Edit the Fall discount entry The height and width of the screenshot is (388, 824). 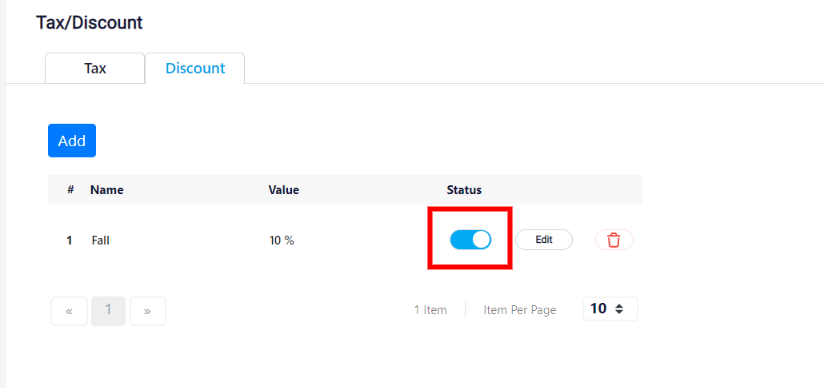(544, 240)
